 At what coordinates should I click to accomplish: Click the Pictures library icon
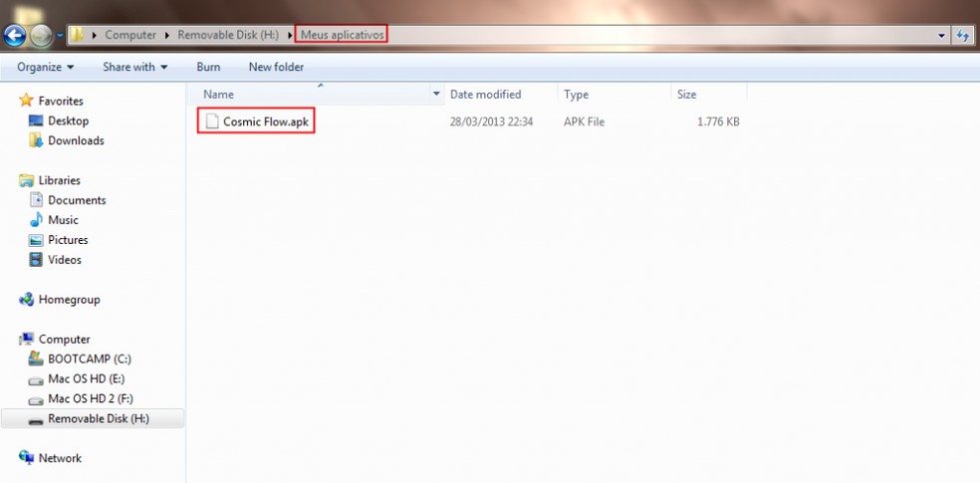[x=36, y=240]
